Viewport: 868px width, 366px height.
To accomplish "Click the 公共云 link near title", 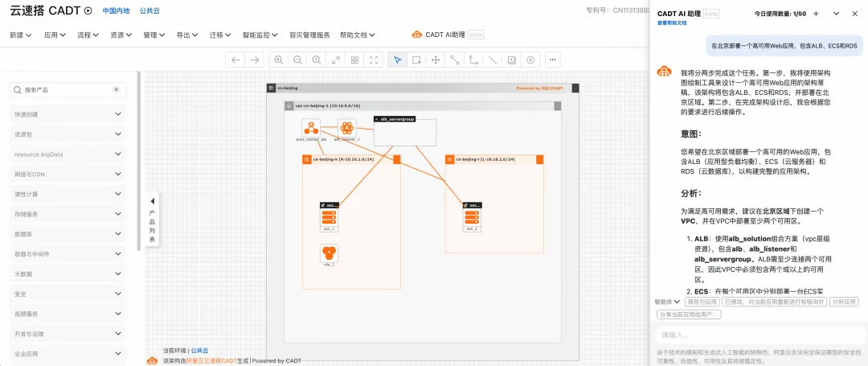I will [x=149, y=10].
